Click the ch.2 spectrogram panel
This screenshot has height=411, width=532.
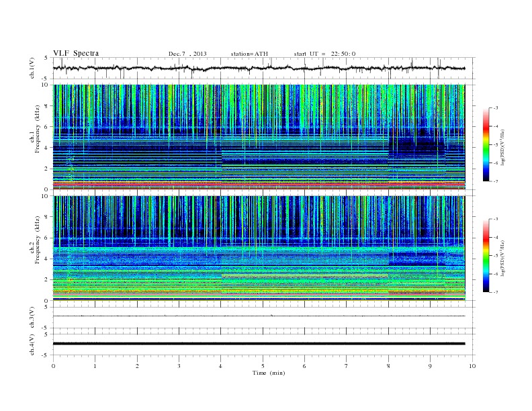point(259,248)
